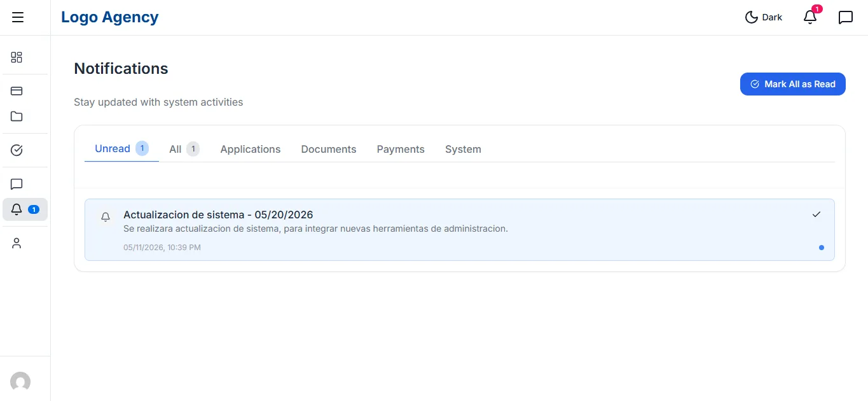Screen dimensions: 868x401
Task: Open the hamburger menu
Action: [x=18, y=17]
